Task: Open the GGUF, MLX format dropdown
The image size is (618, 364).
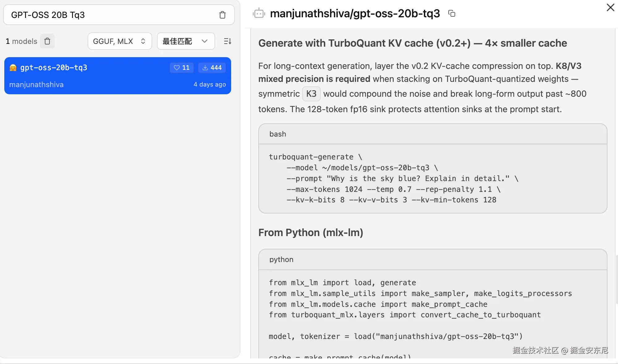Action: pyautogui.click(x=120, y=41)
